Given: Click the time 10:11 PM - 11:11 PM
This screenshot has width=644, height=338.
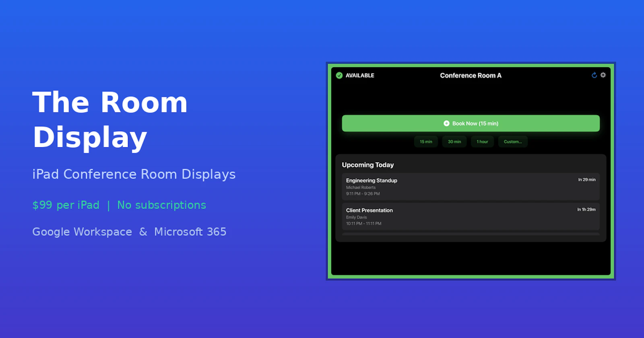Looking at the screenshot, I should (363, 223).
